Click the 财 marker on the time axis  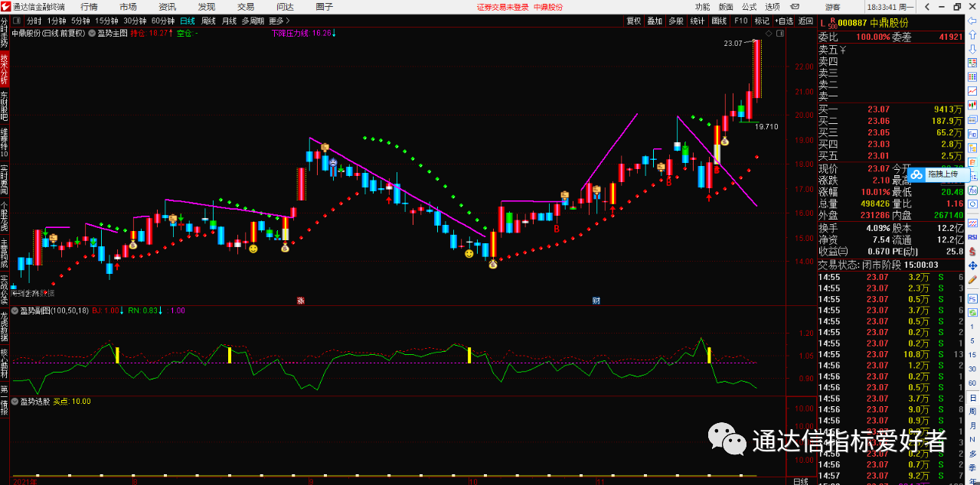click(x=596, y=301)
